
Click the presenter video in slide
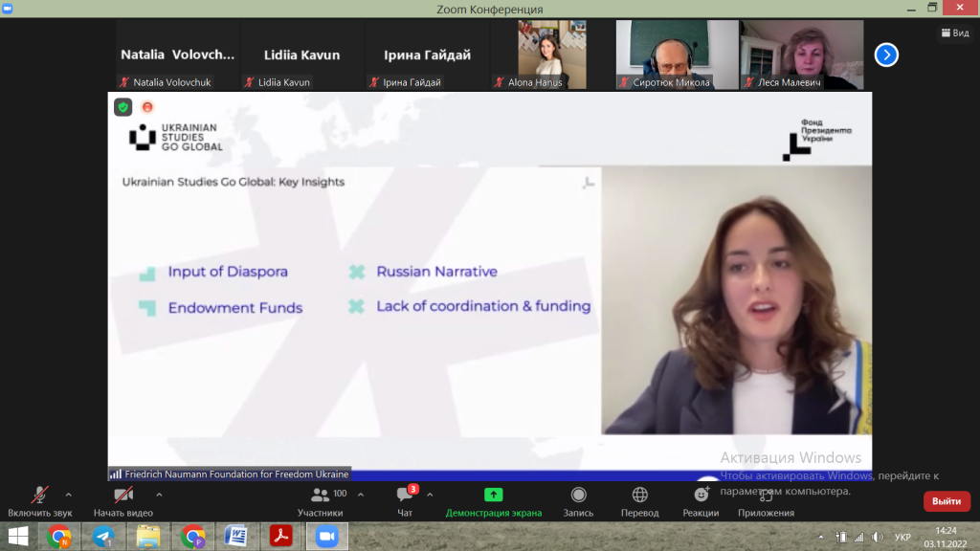736,300
